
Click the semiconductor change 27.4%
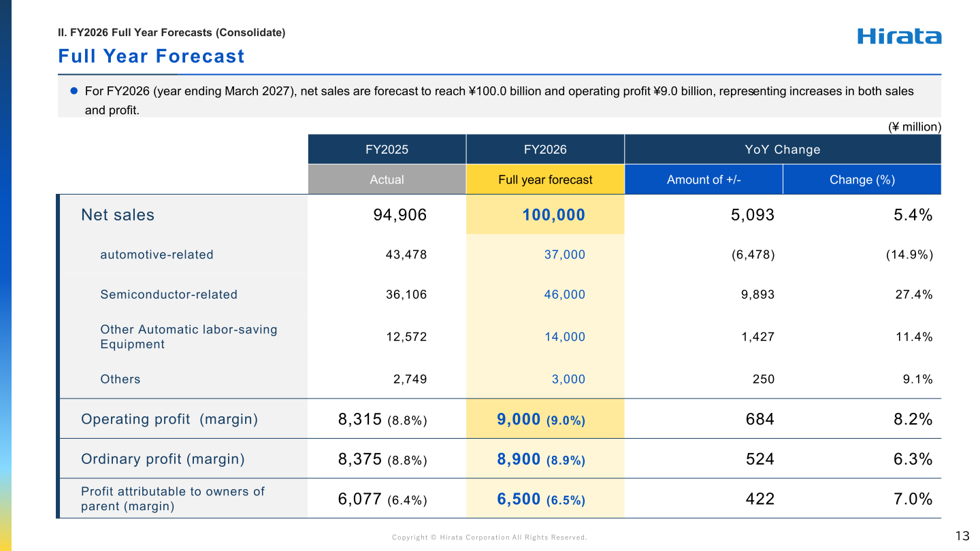point(914,295)
